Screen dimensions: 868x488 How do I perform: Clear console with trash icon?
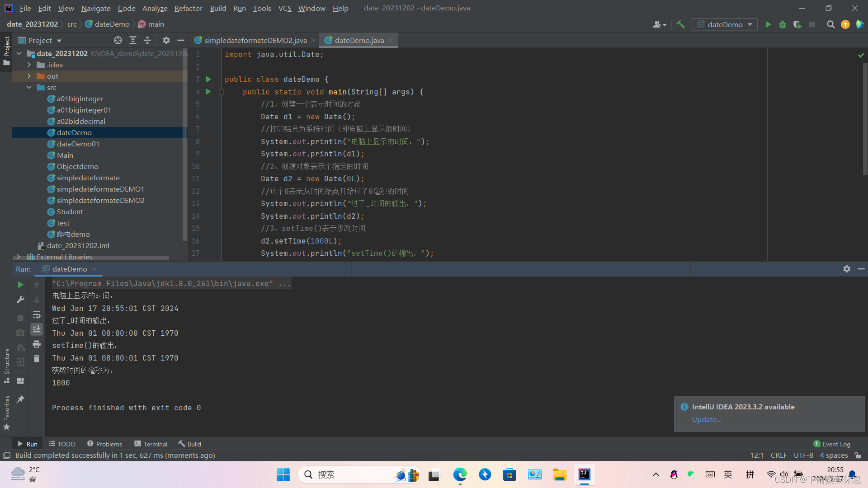(37, 359)
